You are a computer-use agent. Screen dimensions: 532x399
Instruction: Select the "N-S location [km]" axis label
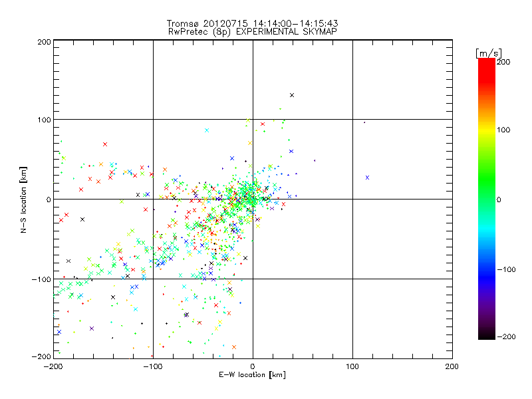tap(23, 200)
